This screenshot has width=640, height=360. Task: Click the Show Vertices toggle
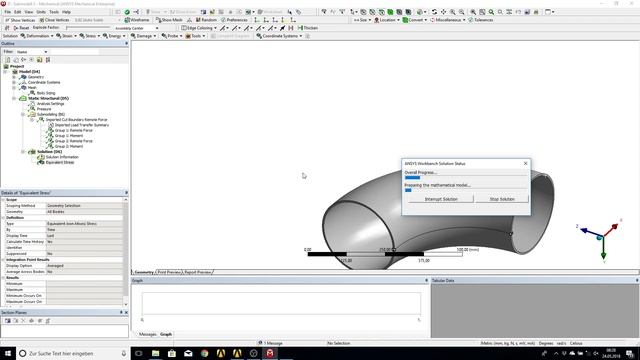20,20
